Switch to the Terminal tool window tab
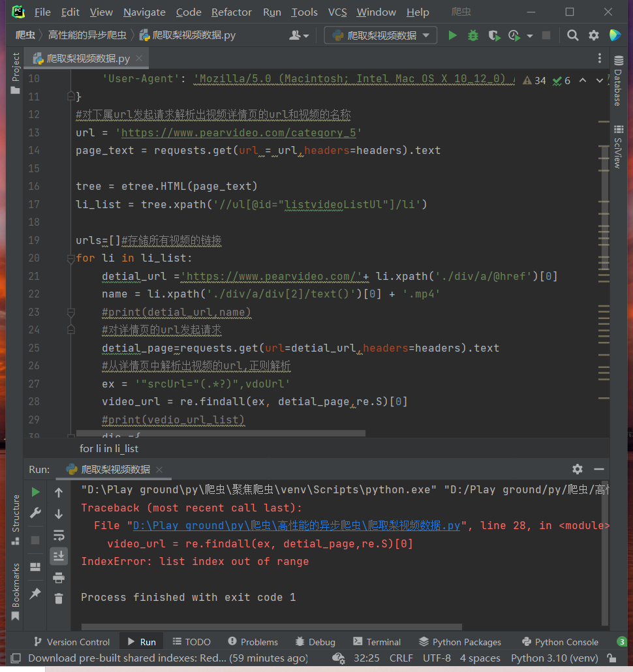The height and width of the screenshot is (672, 633). click(377, 642)
